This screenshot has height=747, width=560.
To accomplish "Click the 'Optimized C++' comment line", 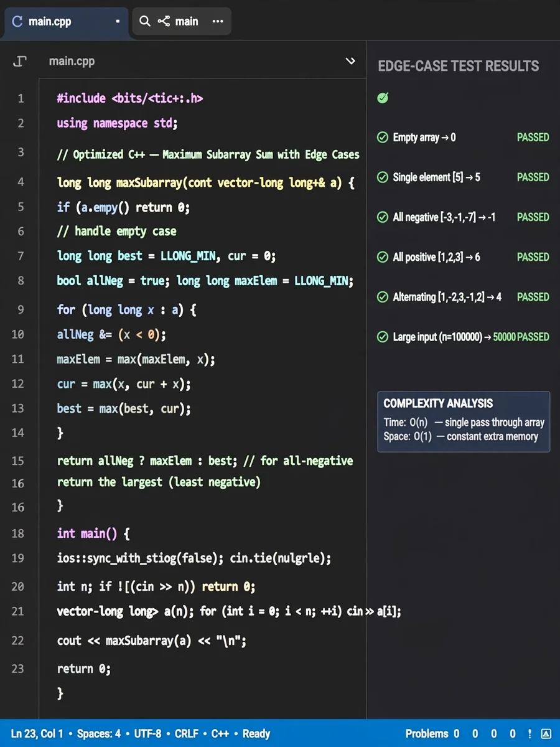I will click(208, 154).
